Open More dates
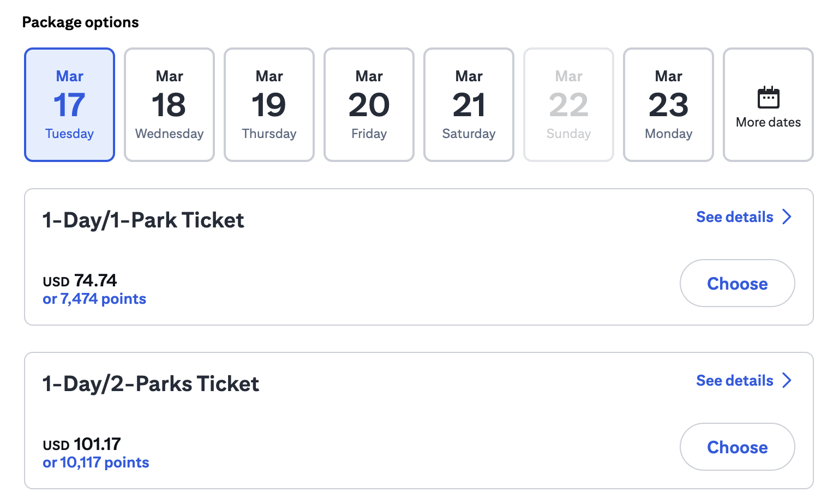This screenshot has width=827, height=504. coord(768,104)
